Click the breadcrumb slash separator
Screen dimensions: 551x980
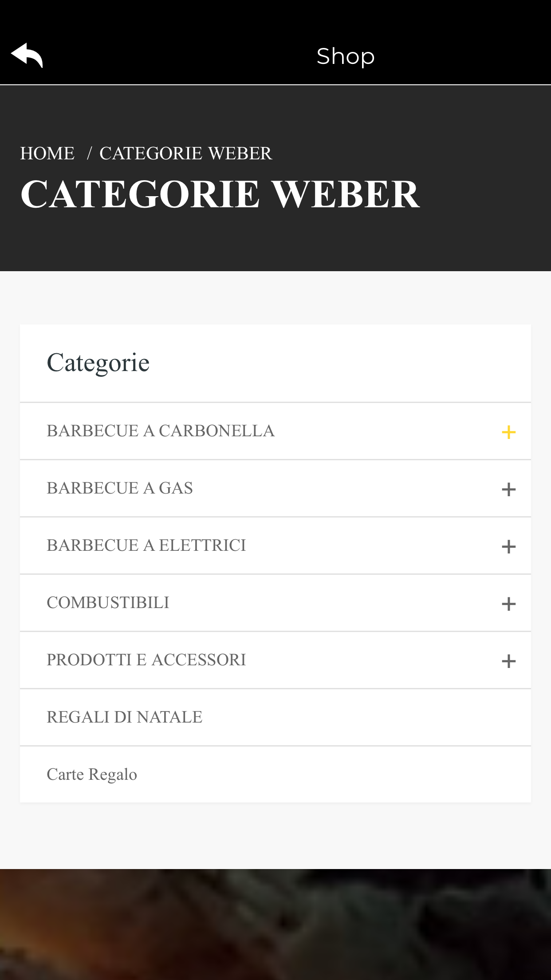click(x=89, y=154)
